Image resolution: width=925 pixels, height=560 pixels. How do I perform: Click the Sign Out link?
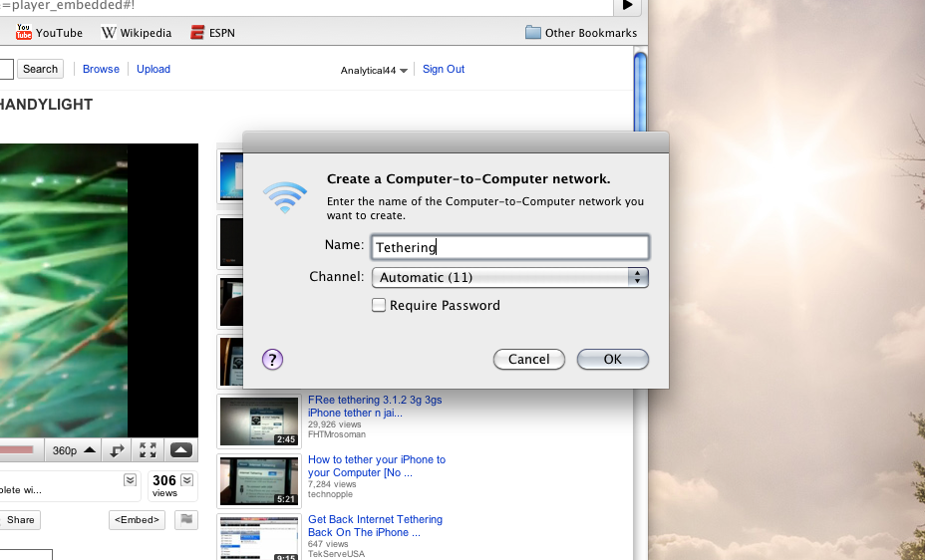[444, 69]
